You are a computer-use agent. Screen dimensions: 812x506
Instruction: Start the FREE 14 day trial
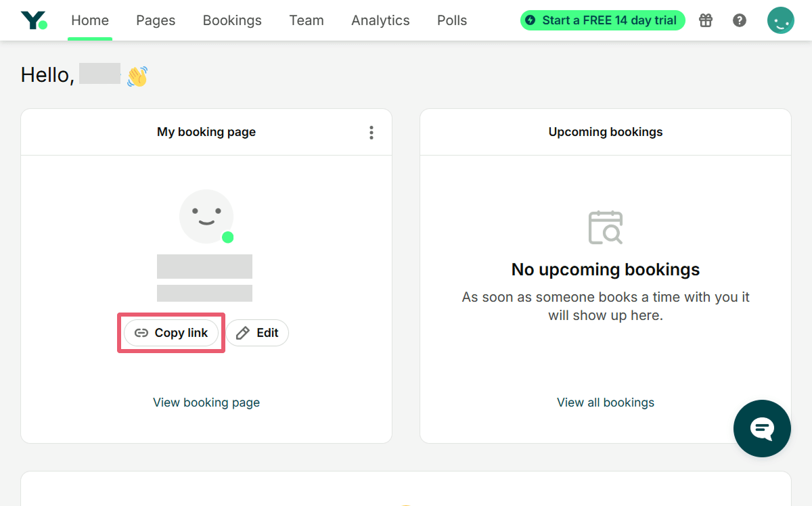[x=602, y=20]
